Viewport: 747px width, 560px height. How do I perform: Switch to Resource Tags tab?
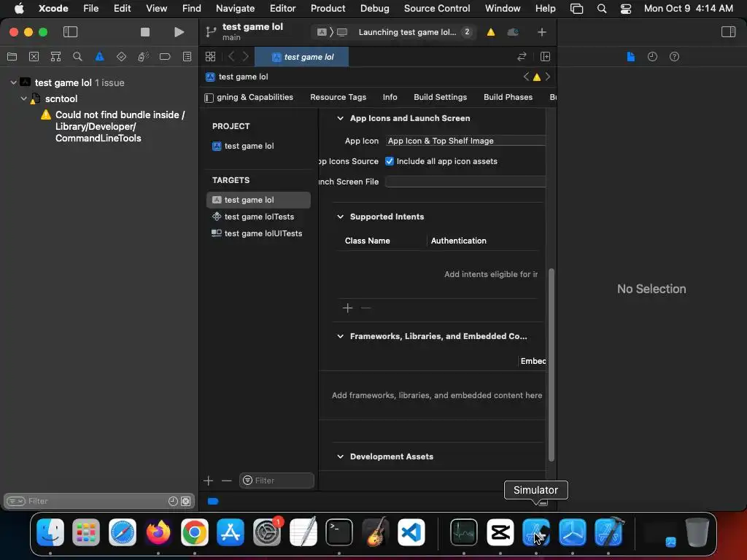[x=338, y=97]
